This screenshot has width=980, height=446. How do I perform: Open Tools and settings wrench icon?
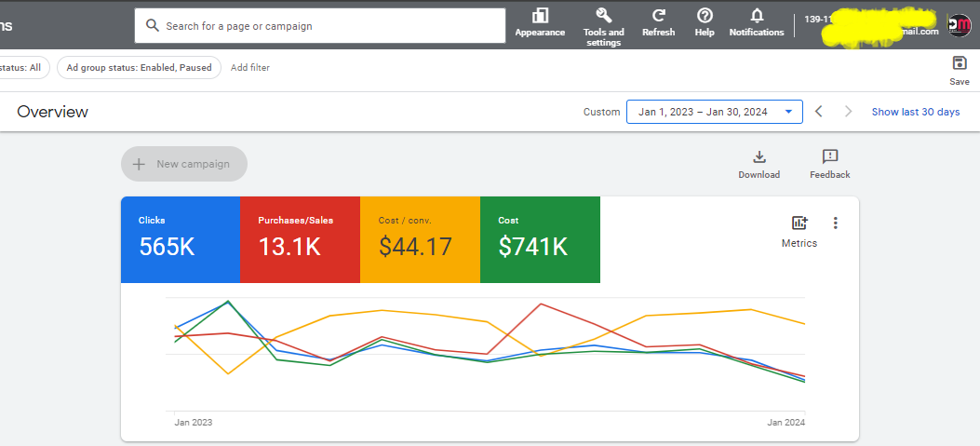pyautogui.click(x=604, y=16)
